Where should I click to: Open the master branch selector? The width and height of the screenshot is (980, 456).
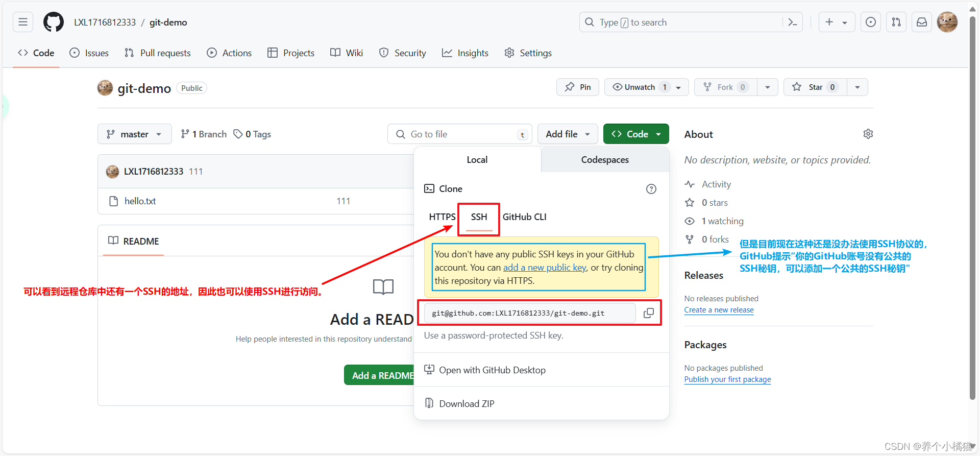point(135,134)
